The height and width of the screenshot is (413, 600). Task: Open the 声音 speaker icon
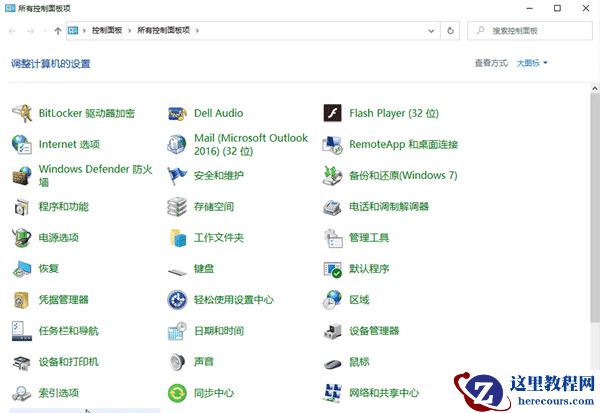[177, 362]
